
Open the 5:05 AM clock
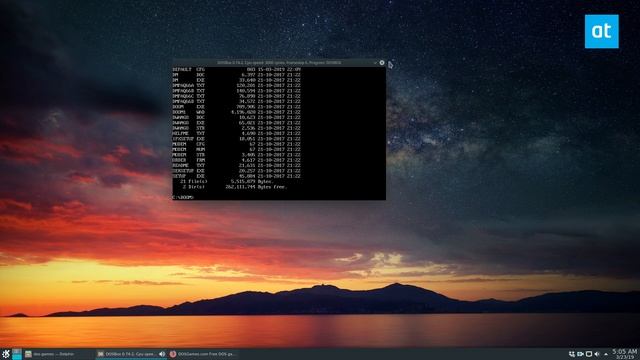click(624, 354)
